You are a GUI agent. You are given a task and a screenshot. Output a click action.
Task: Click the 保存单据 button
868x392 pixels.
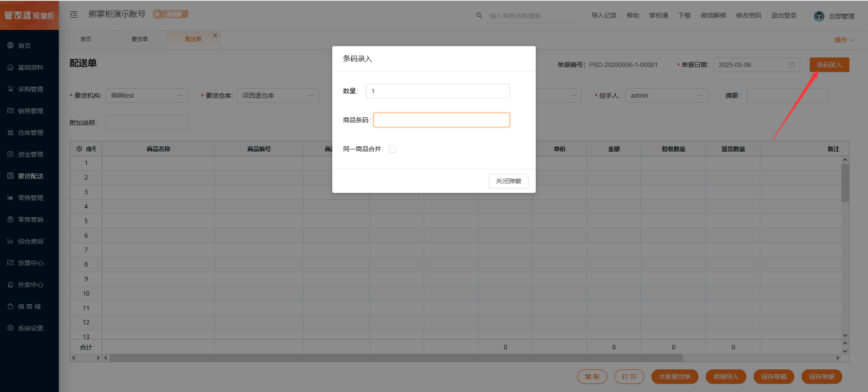pyautogui.click(x=821, y=377)
